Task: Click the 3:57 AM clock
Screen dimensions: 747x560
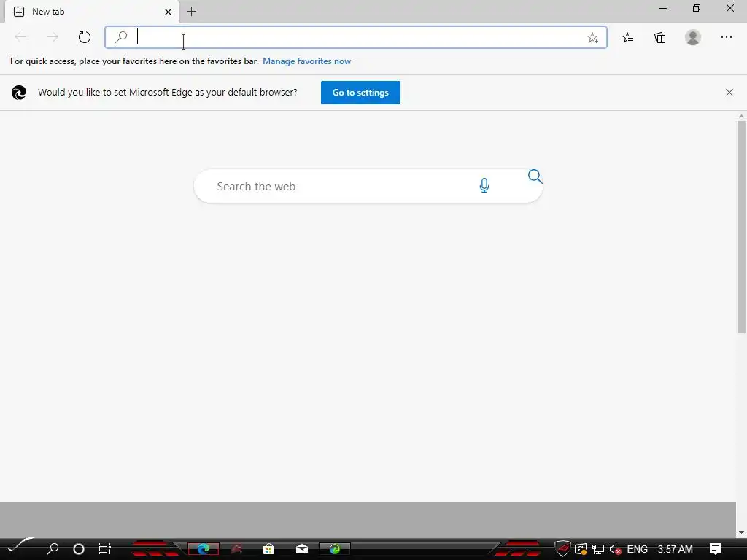Action: [x=675, y=549]
